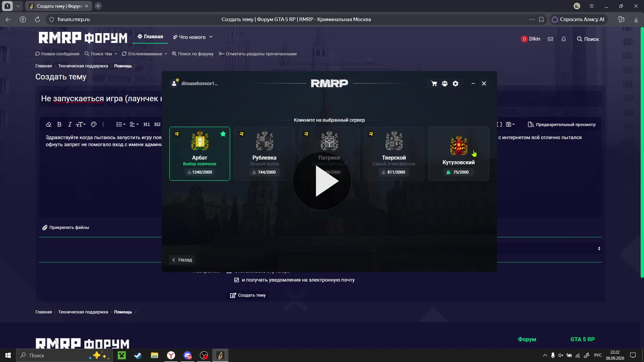Go back with the Назад button

click(182, 260)
